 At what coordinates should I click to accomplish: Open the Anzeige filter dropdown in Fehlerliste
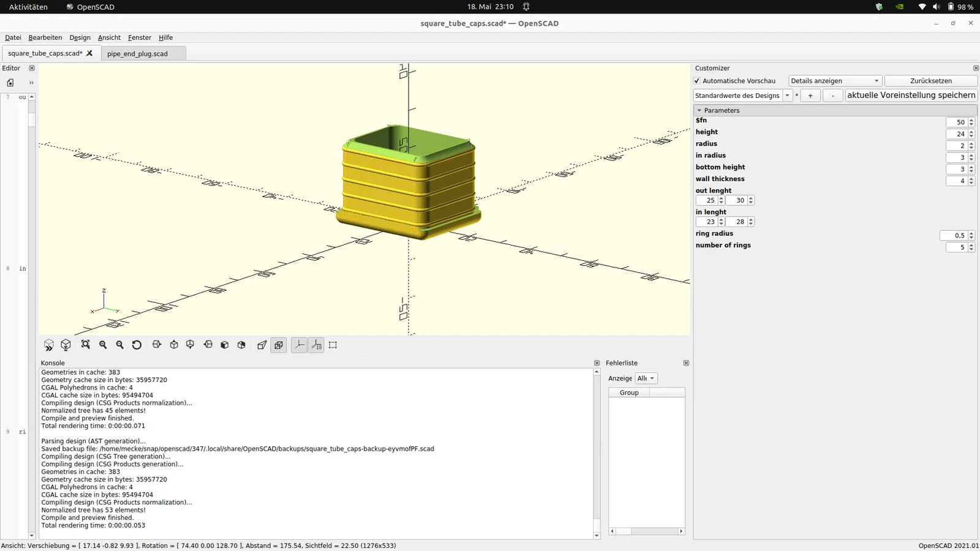pyautogui.click(x=646, y=378)
